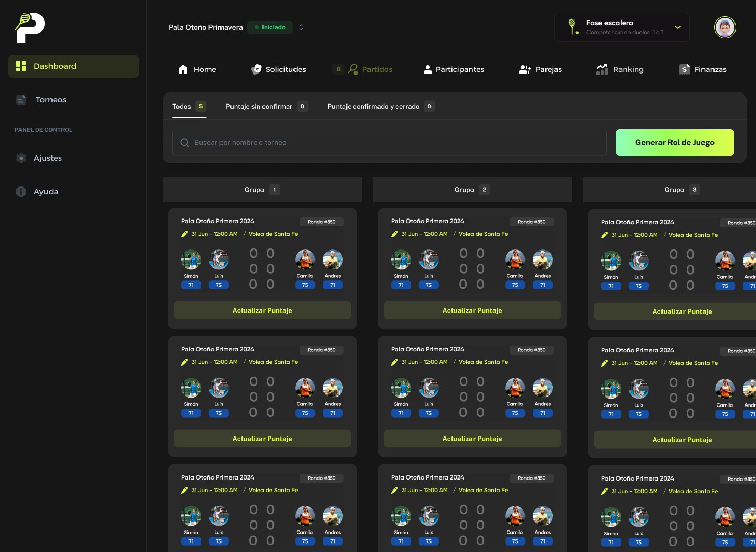Viewport: 756px width, 552px height.
Task: Click the Grupo 2 column header
Action: [x=472, y=190]
